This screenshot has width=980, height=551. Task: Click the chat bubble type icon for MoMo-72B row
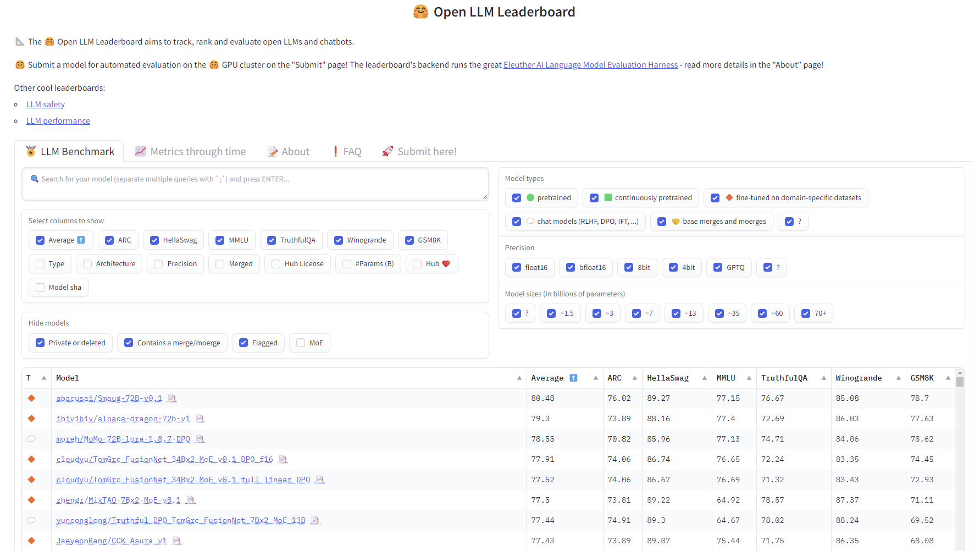click(x=31, y=439)
